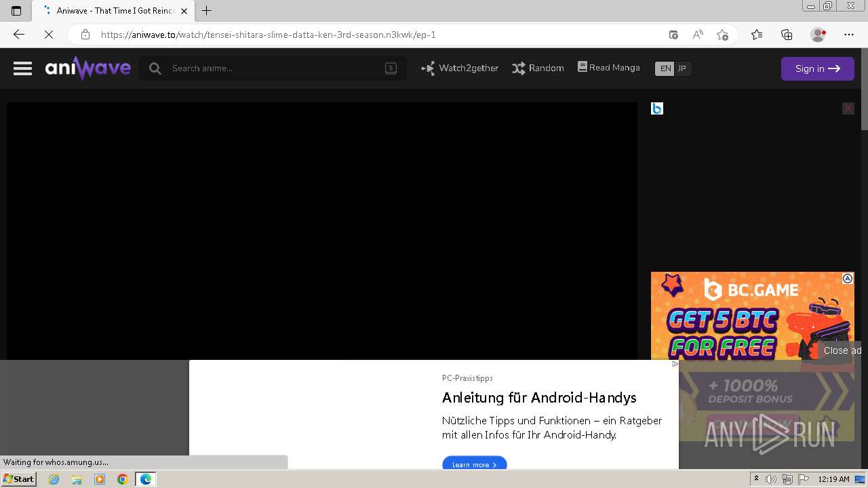Click the Close ad button
The image size is (868, 488).
(841, 350)
